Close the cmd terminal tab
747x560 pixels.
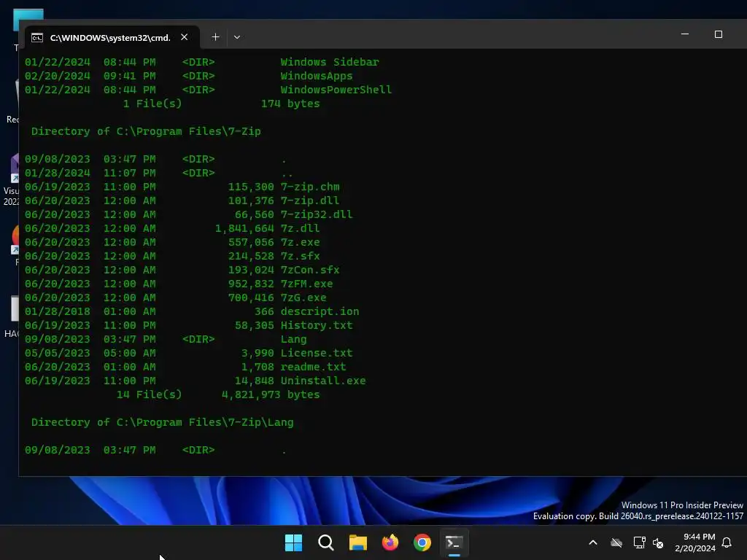185,37
